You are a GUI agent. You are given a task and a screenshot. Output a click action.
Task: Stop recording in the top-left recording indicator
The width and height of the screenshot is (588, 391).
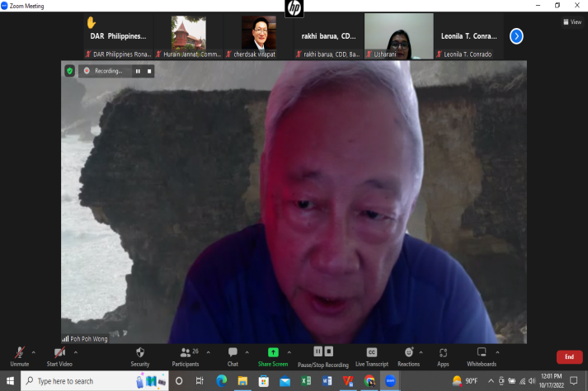[x=149, y=71]
